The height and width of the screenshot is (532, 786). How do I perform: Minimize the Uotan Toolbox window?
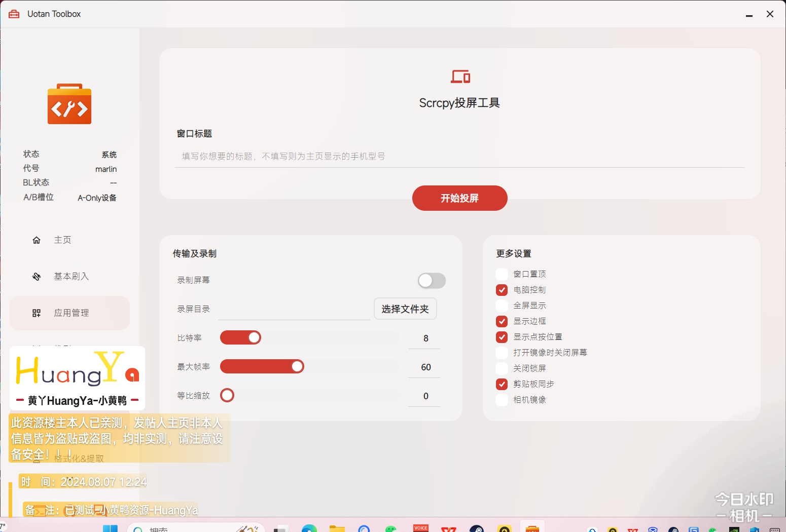pos(749,14)
